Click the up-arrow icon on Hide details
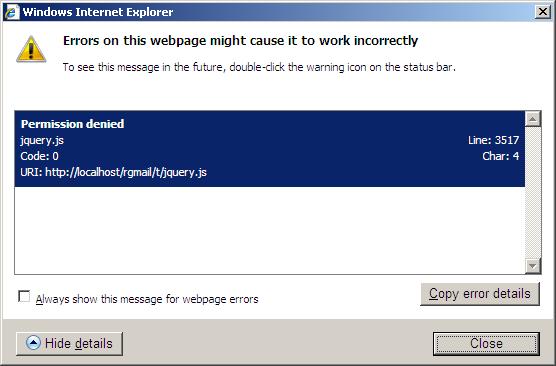The width and height of the screenshot is (556, 366). point(33,343)
